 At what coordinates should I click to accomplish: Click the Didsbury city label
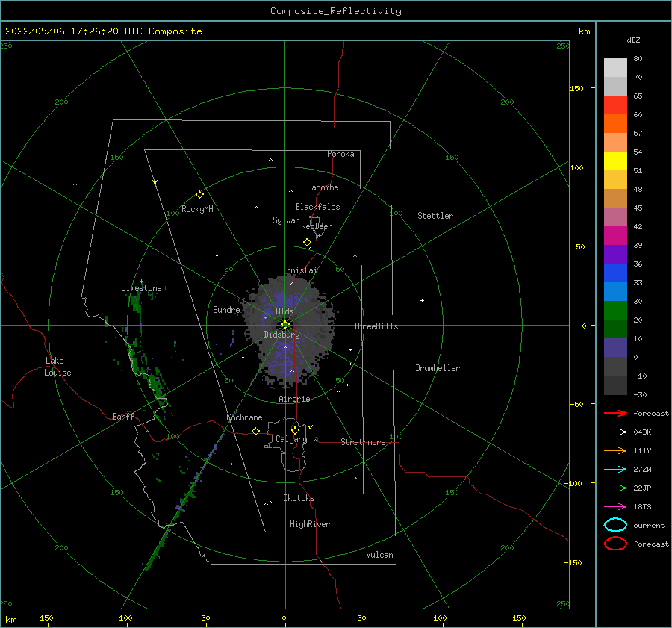pyautogui.click(x=282, y=335)
